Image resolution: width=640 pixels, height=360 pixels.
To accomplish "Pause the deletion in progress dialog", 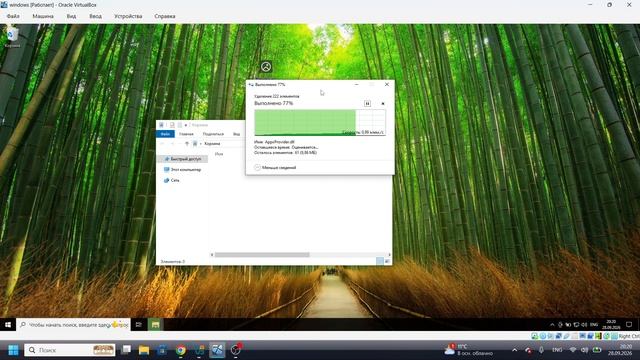I will point(367,104).
